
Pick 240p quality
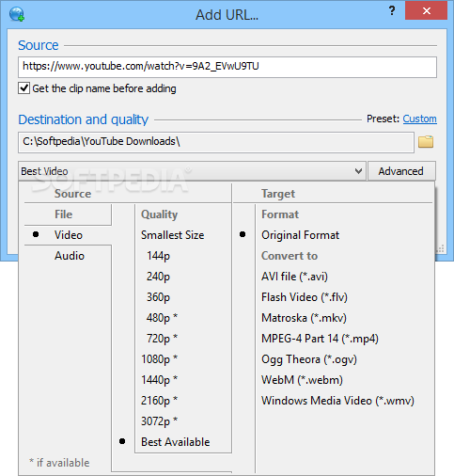tap(158, 277)
